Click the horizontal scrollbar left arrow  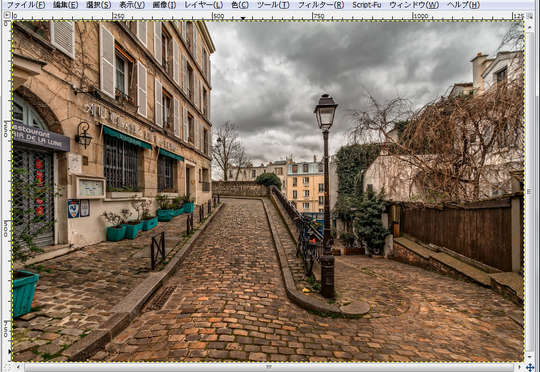[x=18, y=367]
